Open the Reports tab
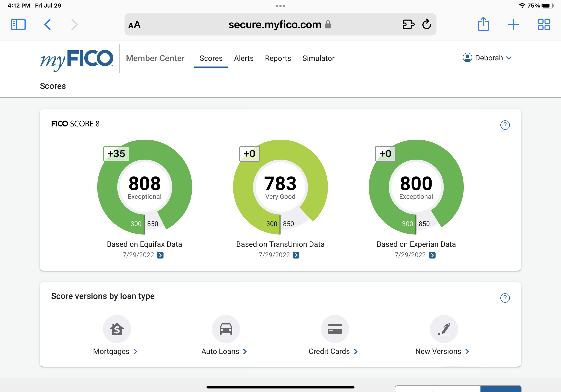 coord(278,59)
